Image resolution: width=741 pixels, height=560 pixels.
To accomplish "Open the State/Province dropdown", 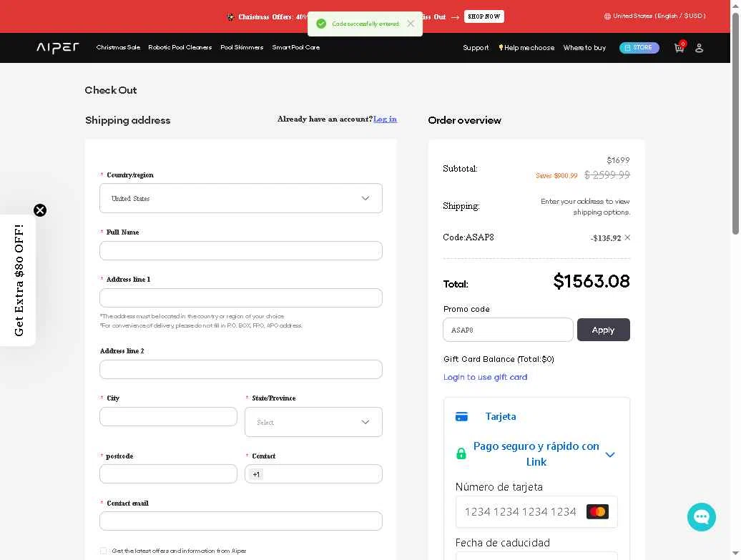I will [313, 422].
